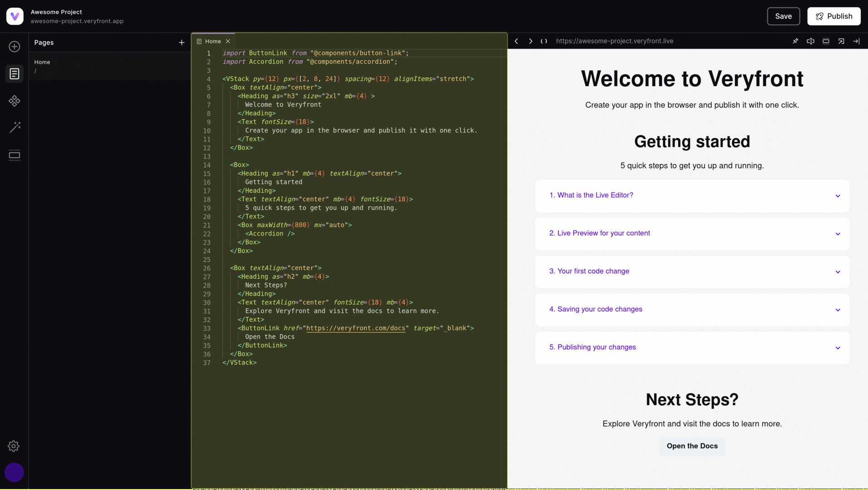Viewport: 868px width, 490px height.
Task: Click the Save button
Action: (783, 16)
